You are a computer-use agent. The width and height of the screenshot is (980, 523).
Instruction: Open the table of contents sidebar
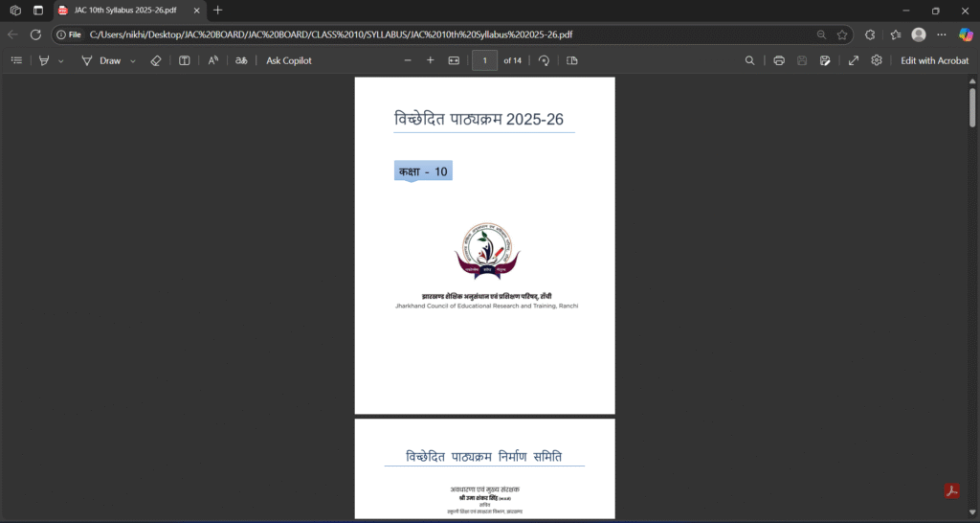click(17, 60)
